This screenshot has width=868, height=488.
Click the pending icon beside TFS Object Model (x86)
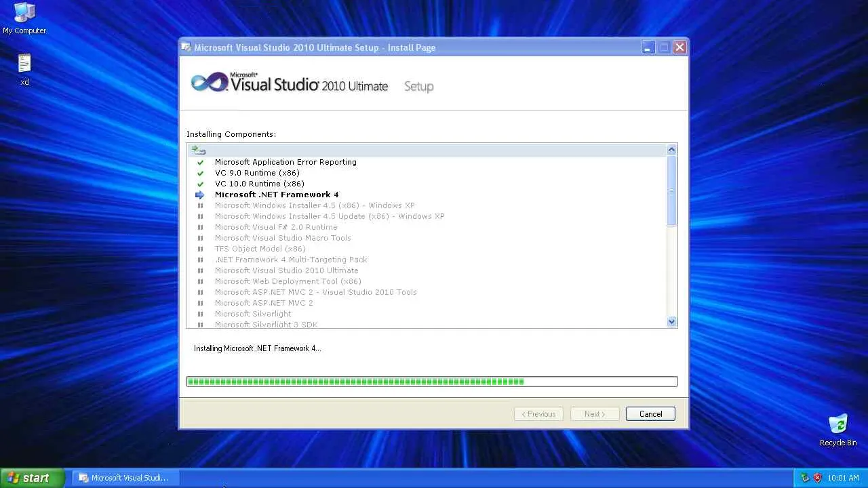(200, 249)
